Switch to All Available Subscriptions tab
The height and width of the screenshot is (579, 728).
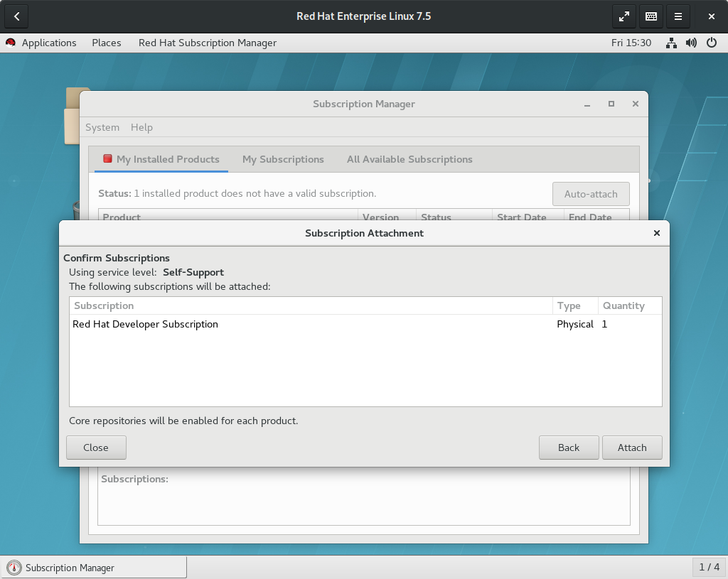pyautogui.click(x=409, y=159)
